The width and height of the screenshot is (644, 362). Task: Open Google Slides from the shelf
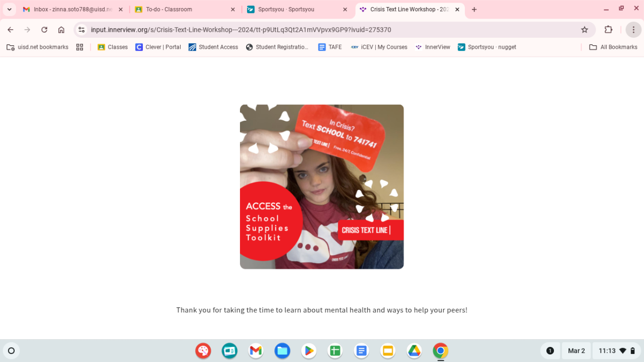388,351
